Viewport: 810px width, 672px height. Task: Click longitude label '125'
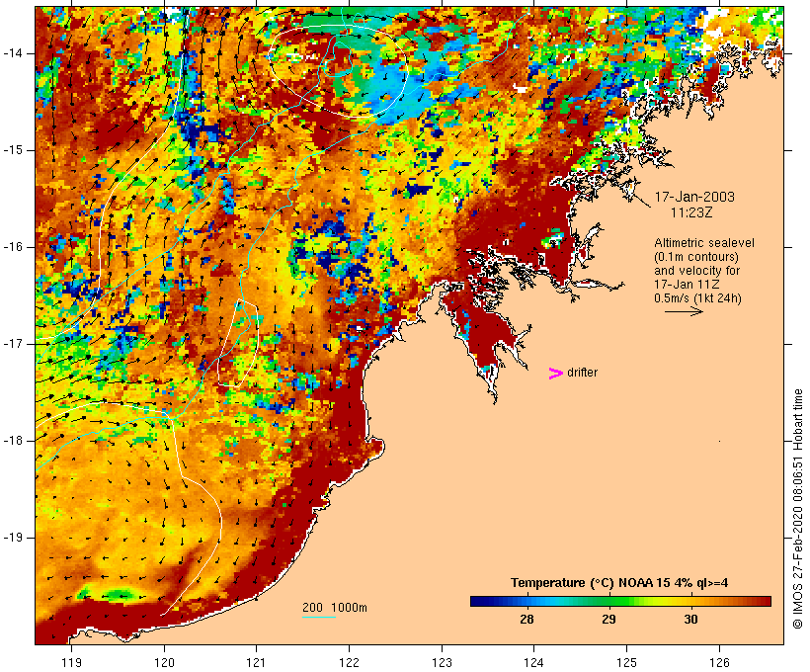[x=626, y=662]
